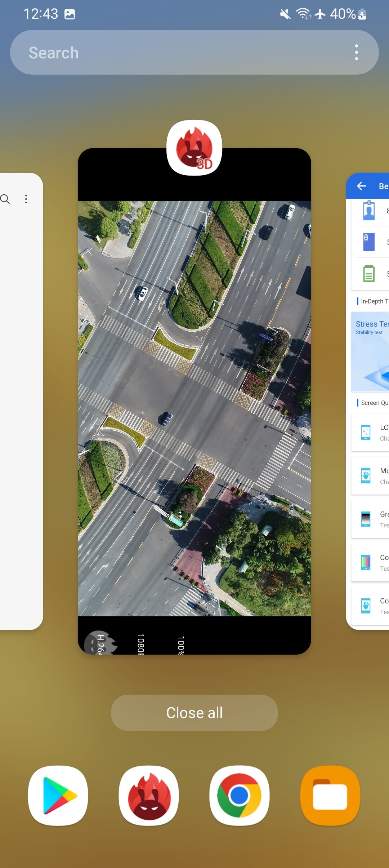Tap the grayscale test icon in the right card
This screenshot has height=868, width=389.
[366, 519]
